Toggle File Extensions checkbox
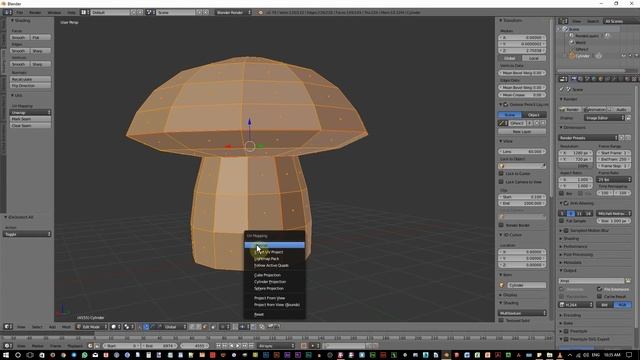The image size is (640, 360). click(600, 289)
